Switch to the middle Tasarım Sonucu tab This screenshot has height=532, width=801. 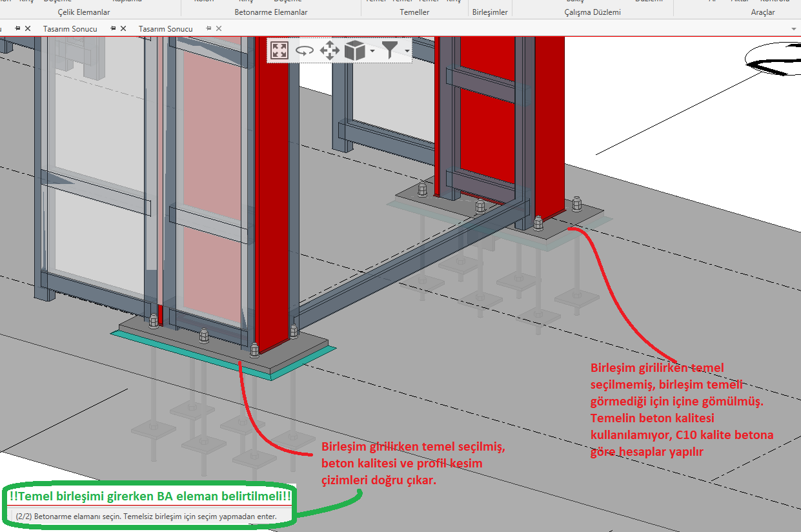tap(70, 28)
